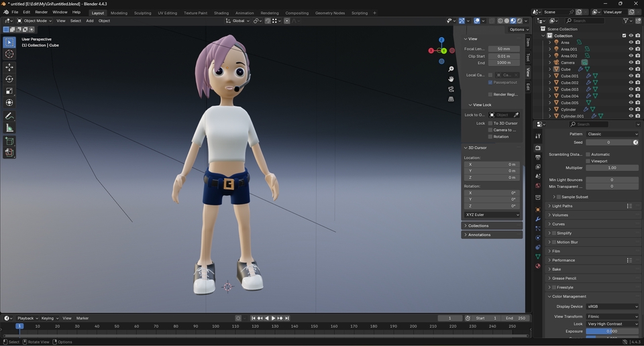Select the Transform tool
The height and width of the screenshot is (346, 644).
9,103
